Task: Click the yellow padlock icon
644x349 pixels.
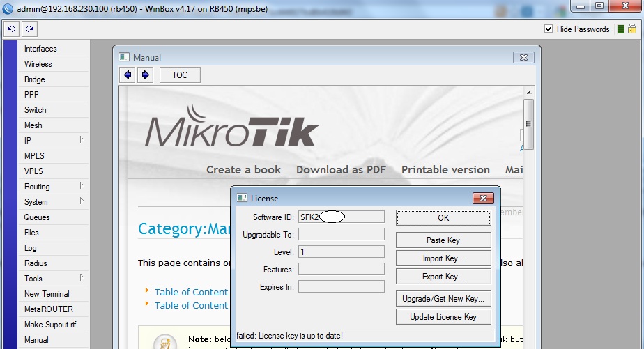Action: (x=632, y=29)
